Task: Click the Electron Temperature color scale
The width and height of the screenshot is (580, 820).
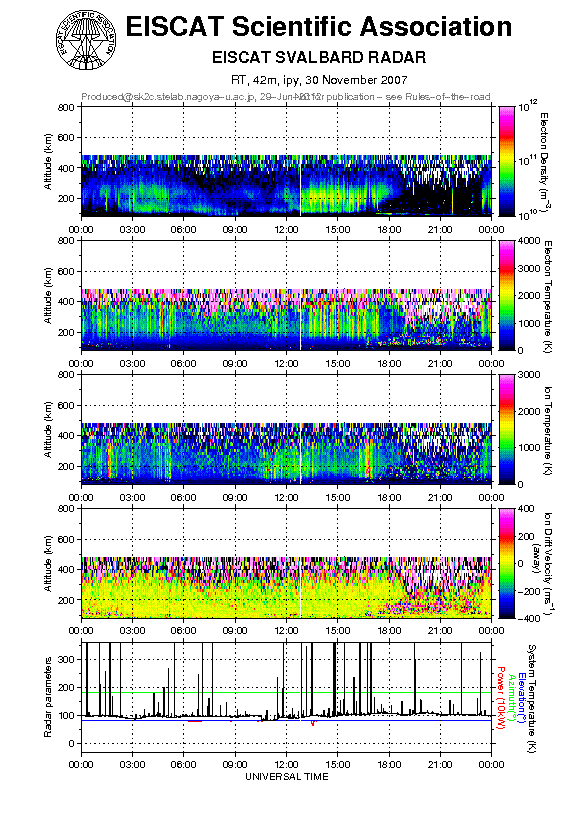Action: pyautogui.click(x=507, y=295)
